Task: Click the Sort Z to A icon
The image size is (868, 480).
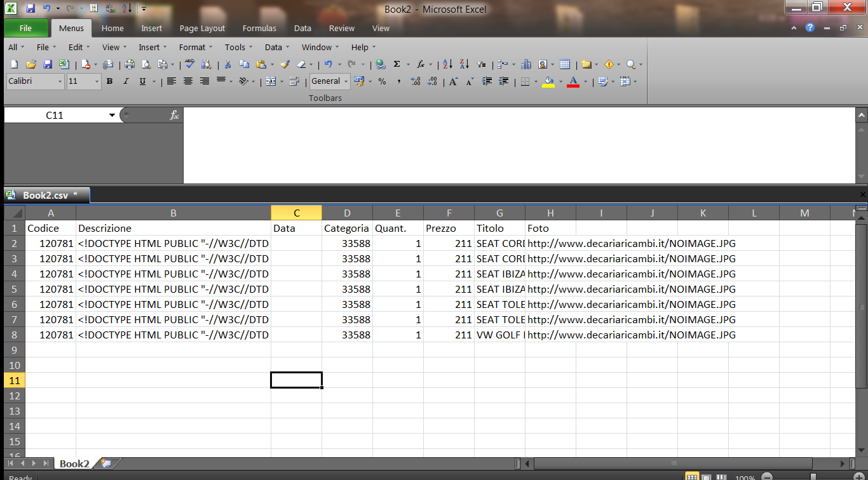Action: tap(464, 64)
